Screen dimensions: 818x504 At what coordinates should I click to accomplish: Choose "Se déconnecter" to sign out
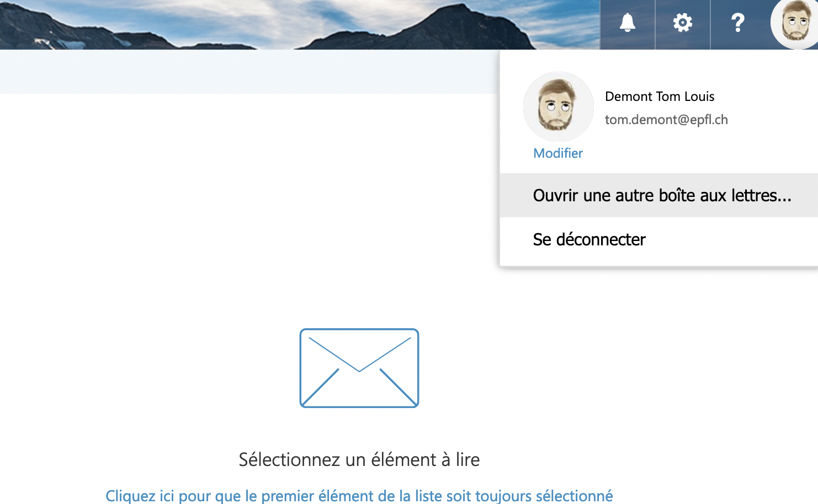point(589,240)
